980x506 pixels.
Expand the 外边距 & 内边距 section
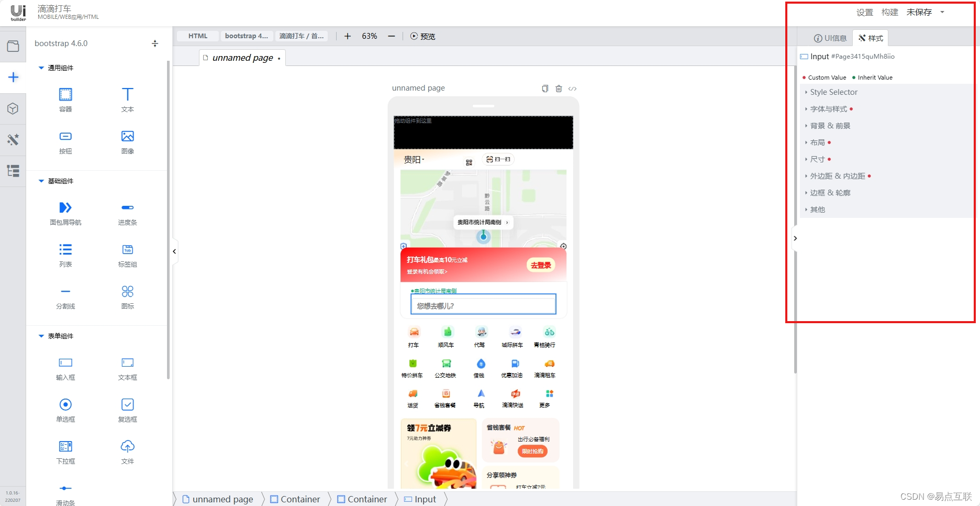[886, 176]
